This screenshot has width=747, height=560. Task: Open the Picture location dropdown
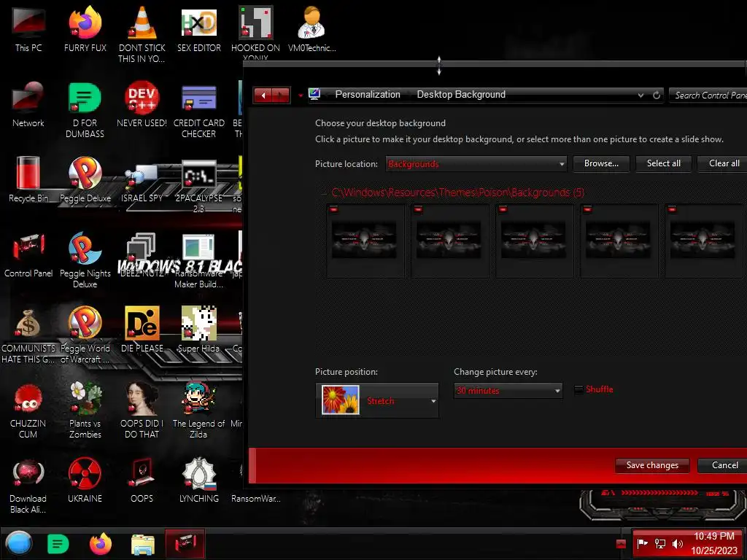[476, 164]
